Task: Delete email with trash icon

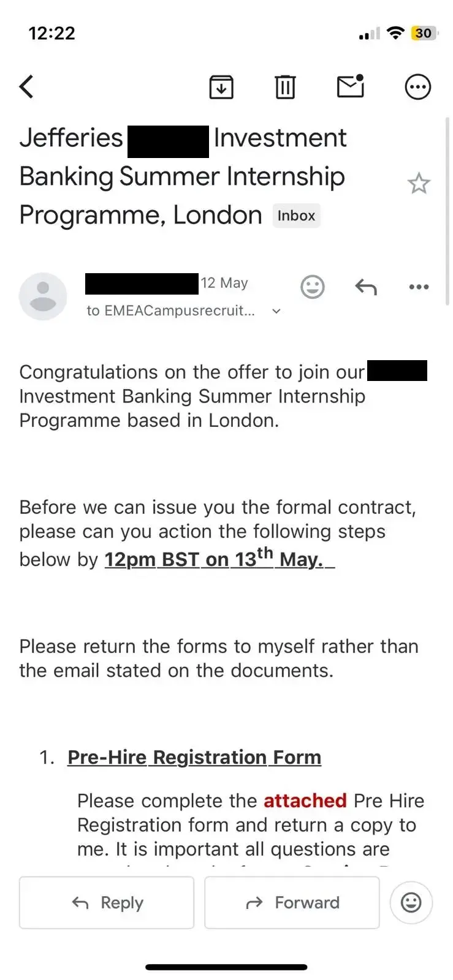Action: click(284, 87)
